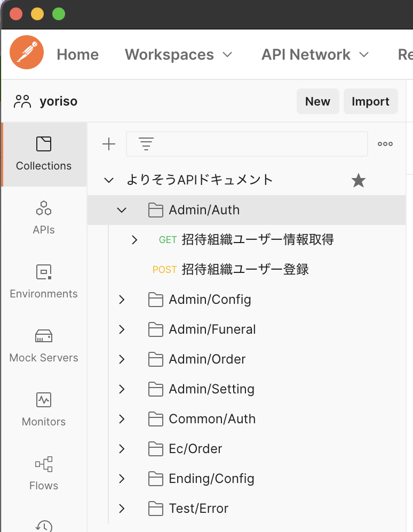Open the Collections panel
Screen dimensions: 413x532
pyautogui.click(x=43, y=154)
